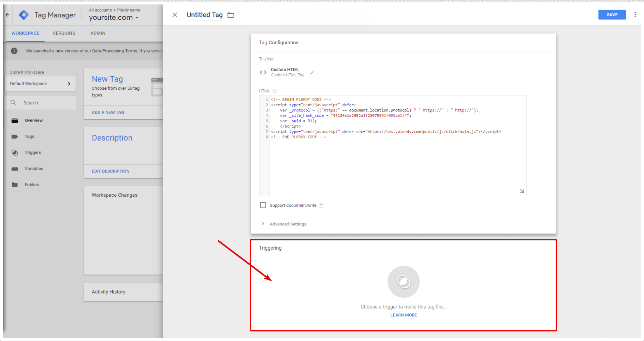
Task: Click the Tag Manager diamond logo
Action: (x=24, y=15)
